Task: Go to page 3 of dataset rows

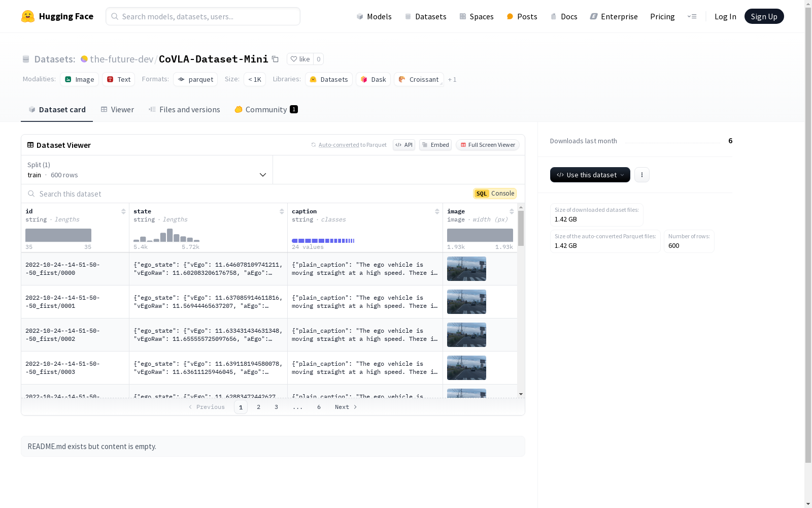Action: tap(276, 407)
